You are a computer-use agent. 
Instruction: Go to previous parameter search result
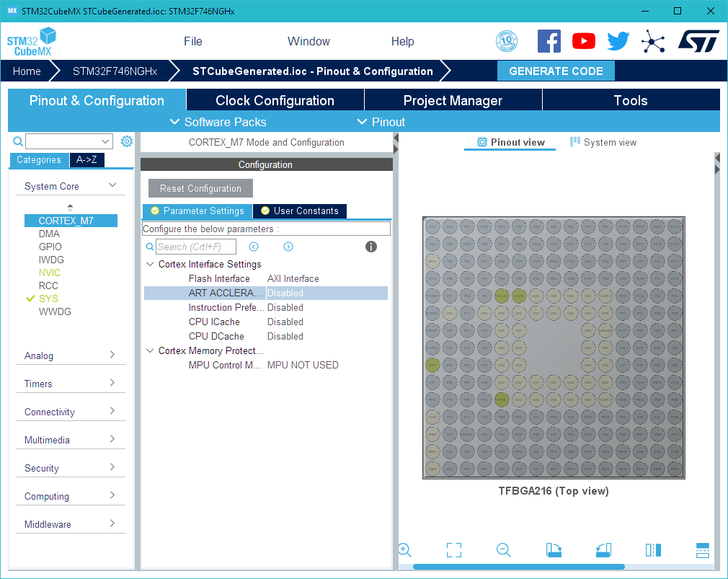[254, 247]
